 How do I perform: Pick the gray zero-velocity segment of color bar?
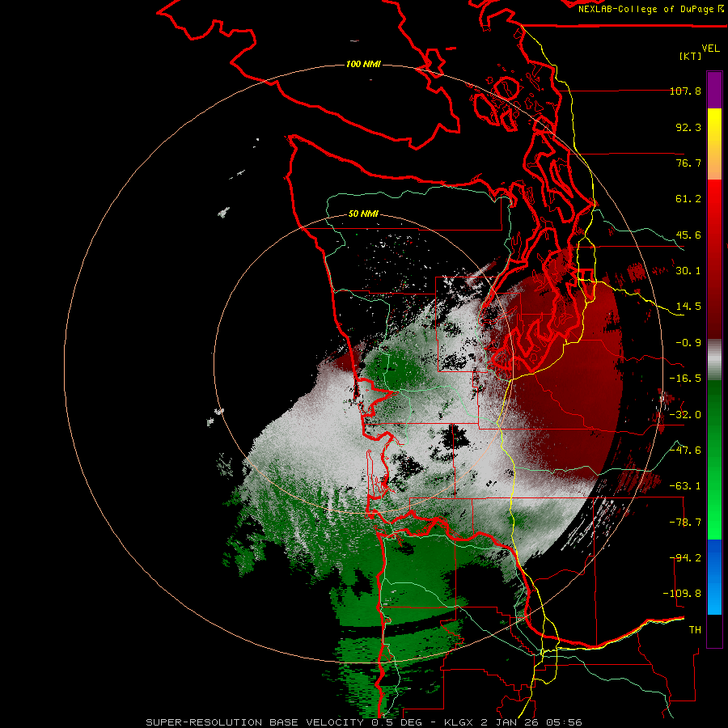[x=714, y=360]
